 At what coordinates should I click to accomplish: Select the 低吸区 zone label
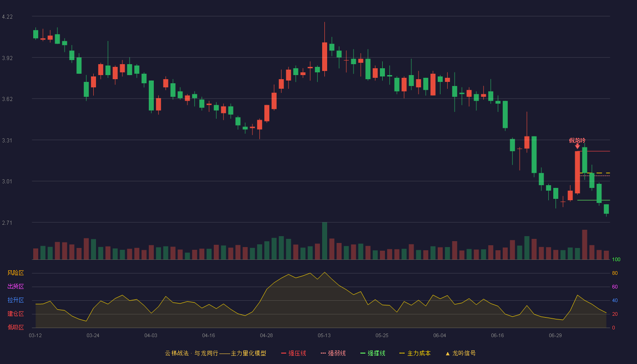(x=15, y=328)
